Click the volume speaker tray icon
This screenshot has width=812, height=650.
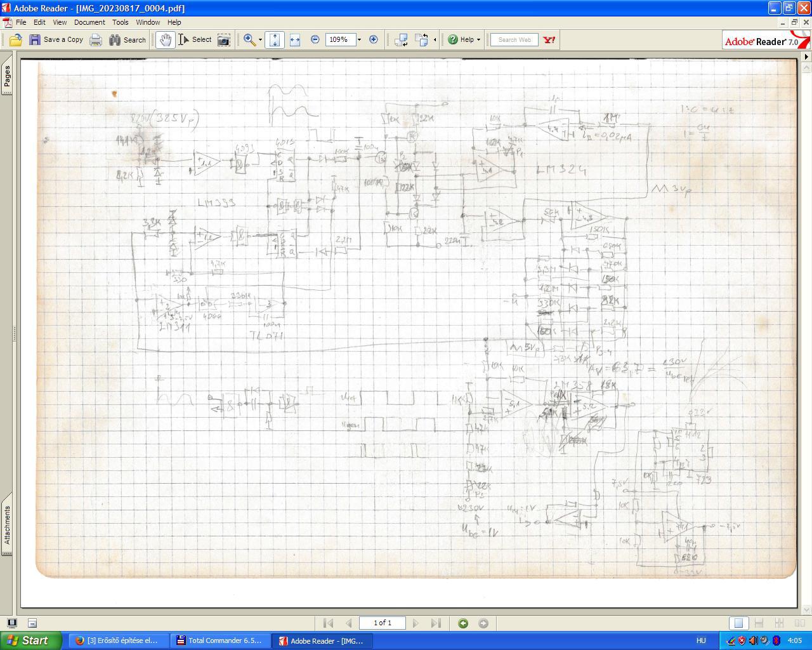pos(753,641)
